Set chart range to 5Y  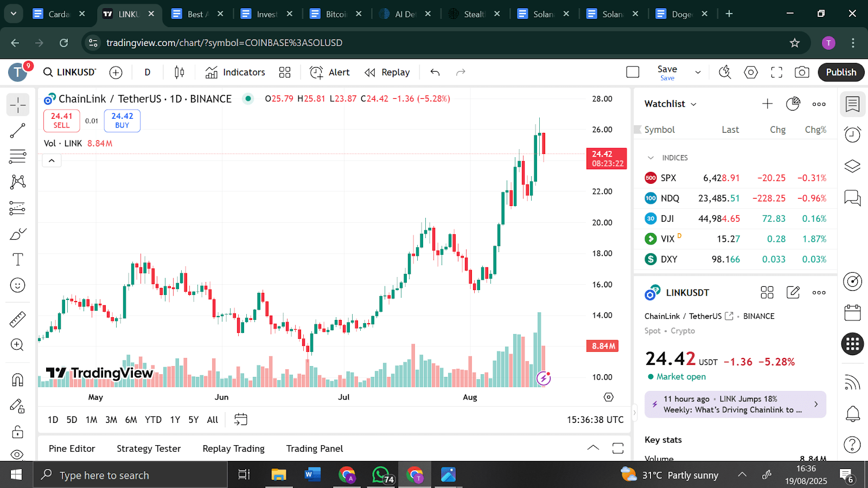tap(194, 420)
